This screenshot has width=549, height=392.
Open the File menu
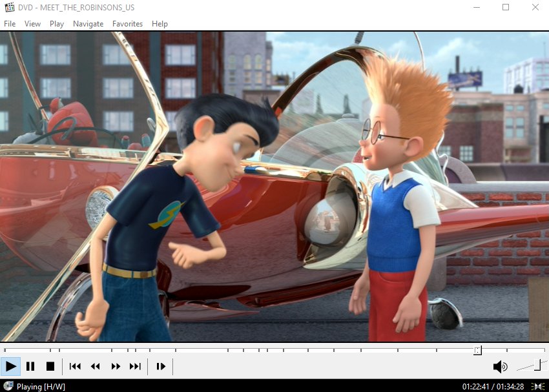point(10,24)
